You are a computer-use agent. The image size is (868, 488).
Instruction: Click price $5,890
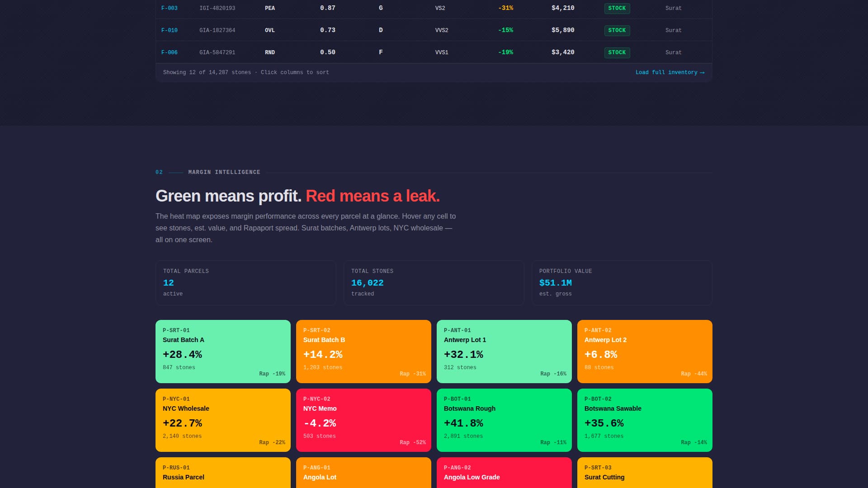563,30
